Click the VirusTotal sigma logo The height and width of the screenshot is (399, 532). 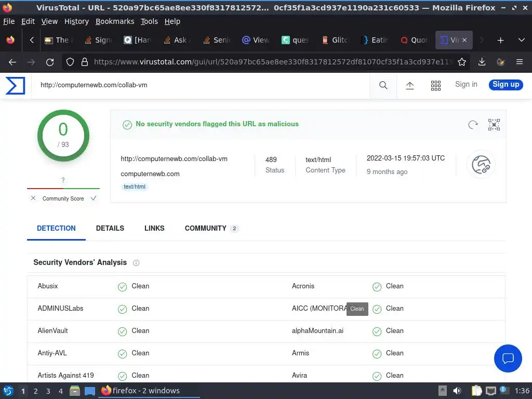coord(15,85)
